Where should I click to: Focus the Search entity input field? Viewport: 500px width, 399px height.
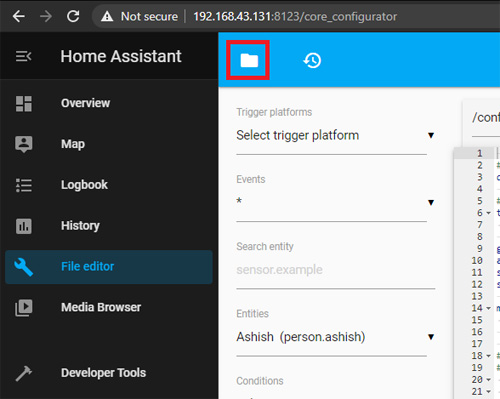tap(336, 270)
